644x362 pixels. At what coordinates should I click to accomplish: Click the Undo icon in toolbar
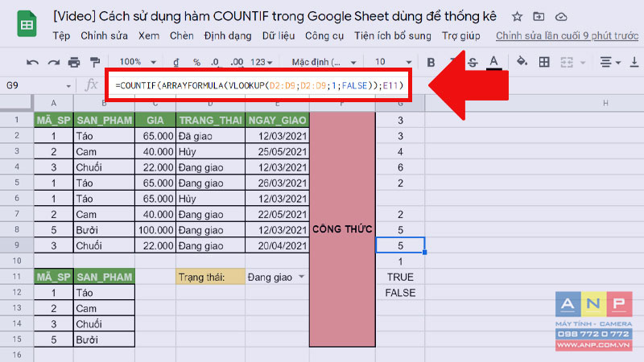[x=32, y=63]
